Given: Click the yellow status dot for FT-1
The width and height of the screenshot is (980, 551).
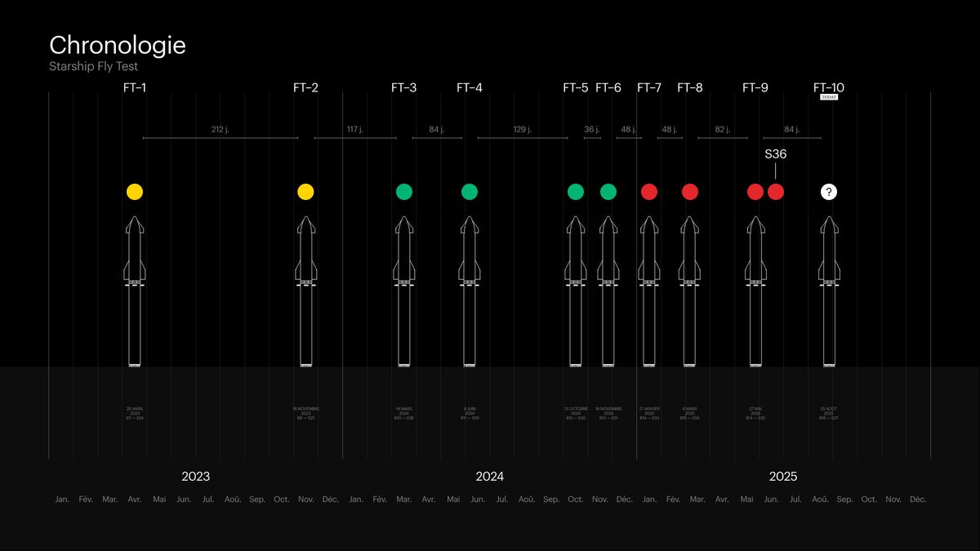Looking at the screenshot, I should [135, 192].
